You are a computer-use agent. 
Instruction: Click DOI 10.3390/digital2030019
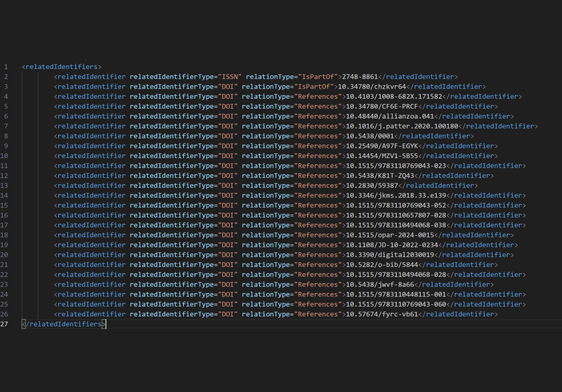390,255
